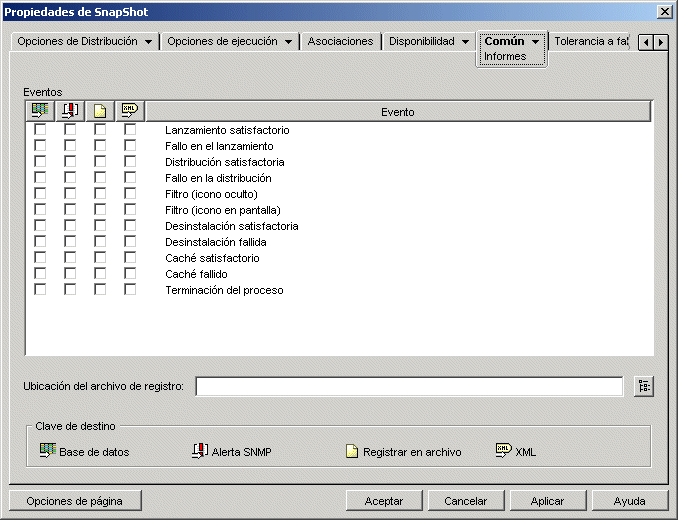The height and width of the screenshot is (520, 678).
Task: Click the Registrar en archivo legend icon
Action: click(x=352, y=452)
